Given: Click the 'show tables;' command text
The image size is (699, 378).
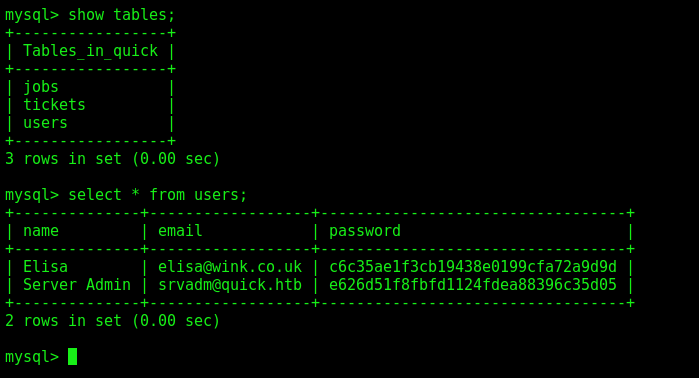Looking at the screenshot, I should coord(122,15).
